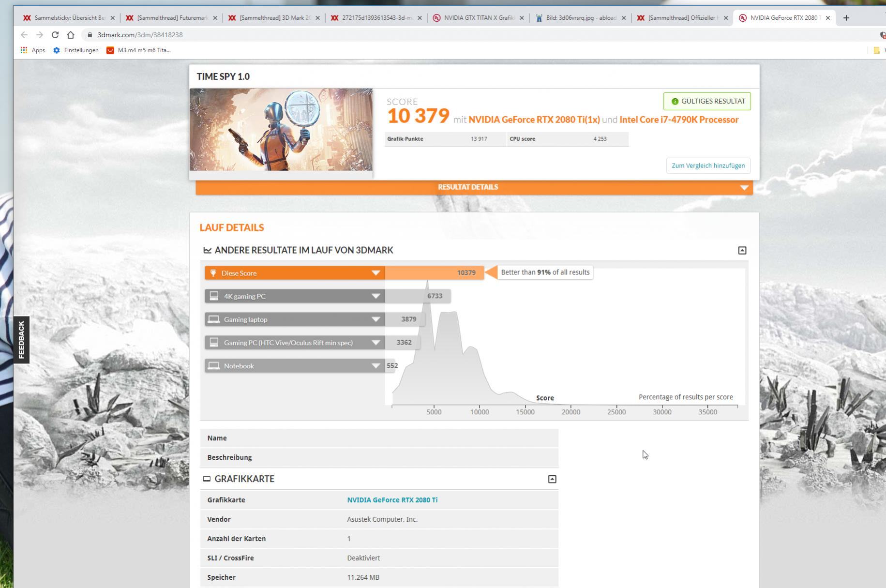Screen dimensions: 886x588
Task: Click the browser forward arrow
Action: 40,35
